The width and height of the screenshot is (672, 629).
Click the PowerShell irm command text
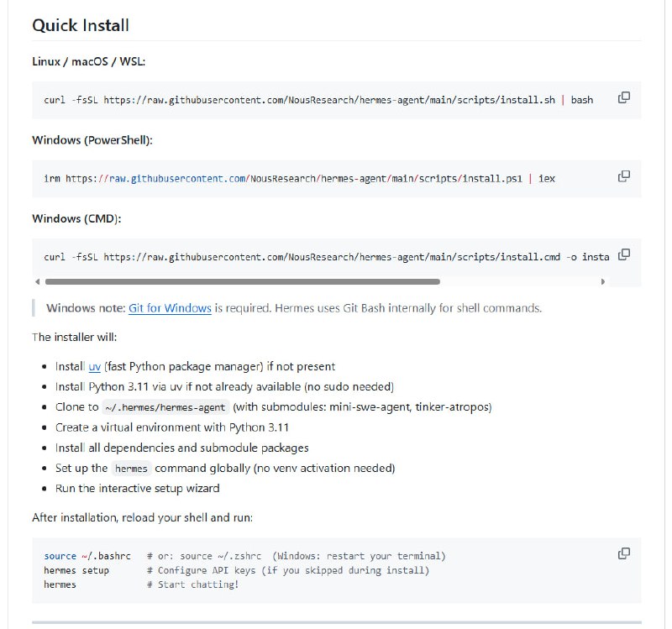tap(299, 179)
